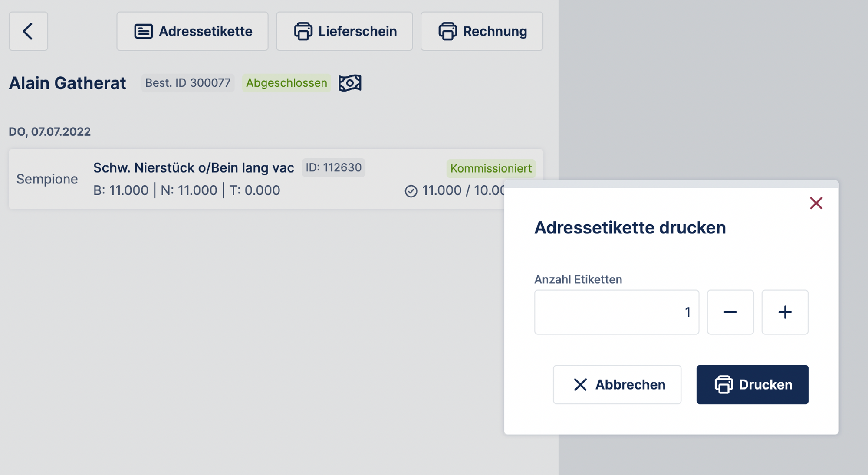The image size is (868, 475).
Task: Click the date heading DO, 07.07.2022
Action: click(49, 131)
